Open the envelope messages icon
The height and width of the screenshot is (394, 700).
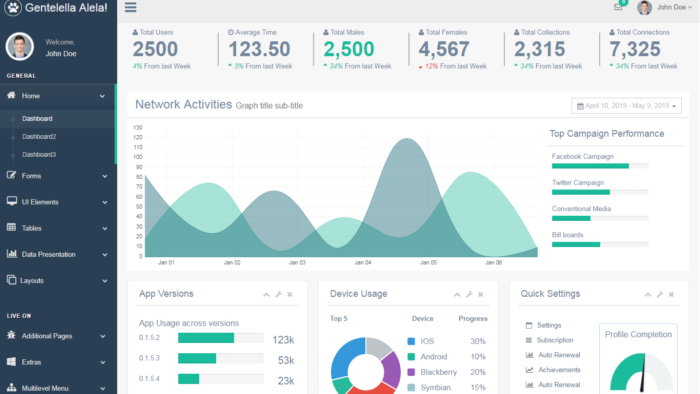(618, 7)
